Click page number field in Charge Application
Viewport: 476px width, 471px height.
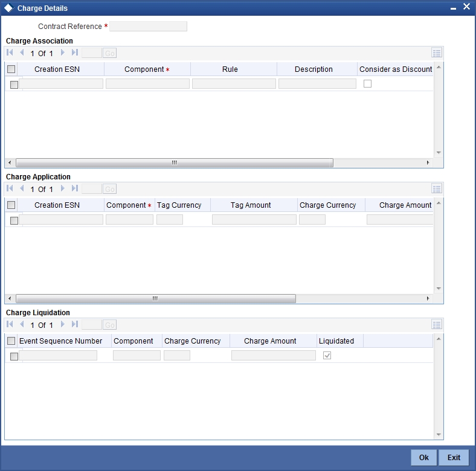point(92,189)
